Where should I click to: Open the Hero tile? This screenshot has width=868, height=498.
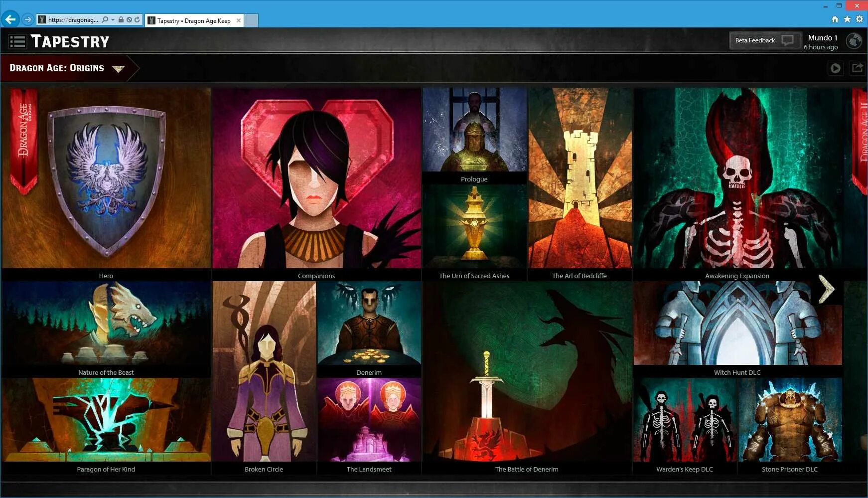click(106, 184)
